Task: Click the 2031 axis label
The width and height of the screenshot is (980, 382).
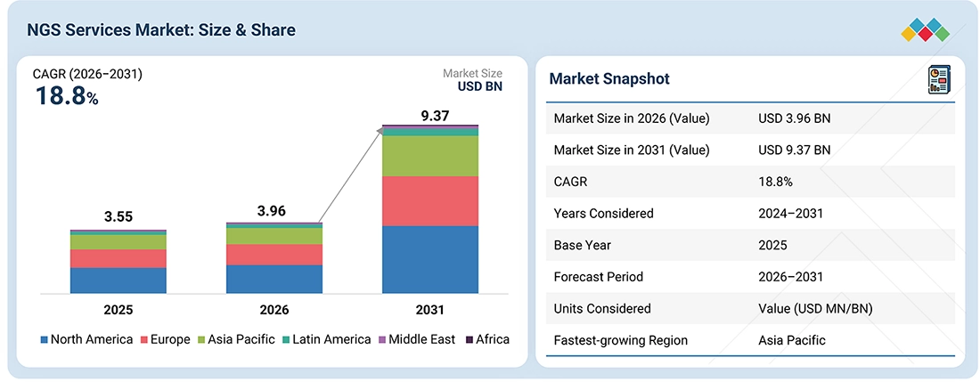Action: coord(430,310)
